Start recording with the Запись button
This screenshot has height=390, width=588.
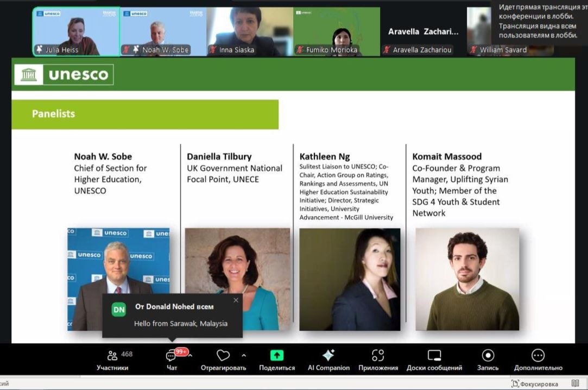point(488,360)
